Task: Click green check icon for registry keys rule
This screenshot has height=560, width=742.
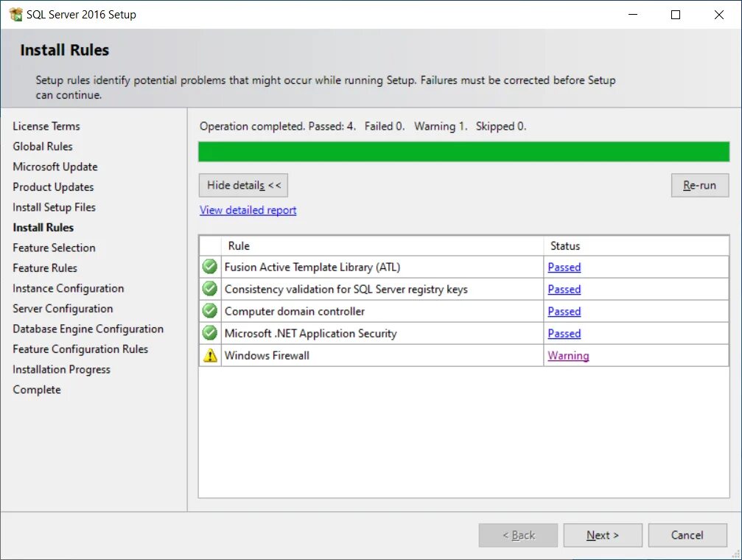Action: tap(210, 289)
